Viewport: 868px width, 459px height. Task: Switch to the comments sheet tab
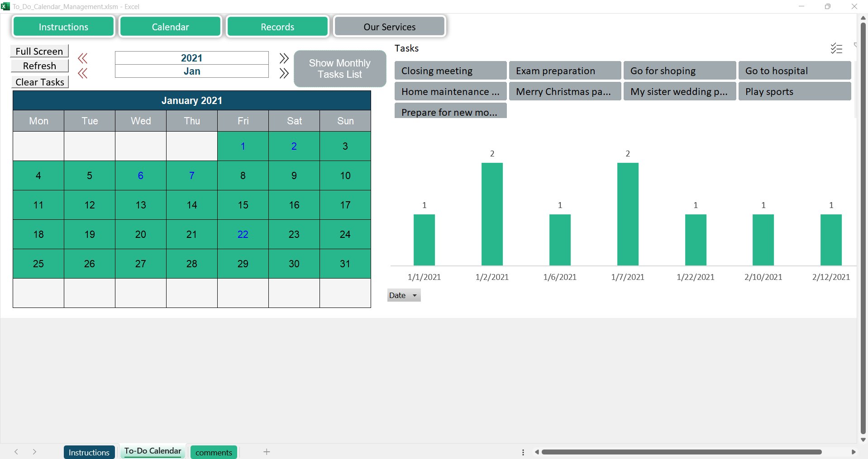214,452
